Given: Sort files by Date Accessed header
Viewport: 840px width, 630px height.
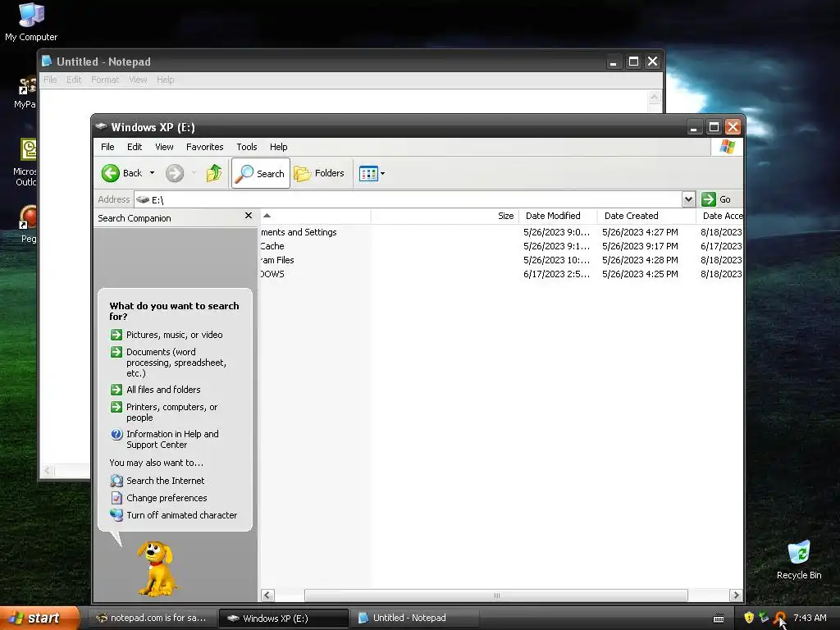Looking at the screenshot, I should (720, 216).
